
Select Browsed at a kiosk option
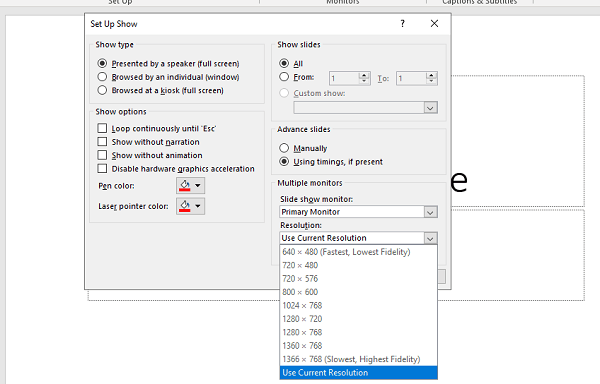(x=102, y=90)
